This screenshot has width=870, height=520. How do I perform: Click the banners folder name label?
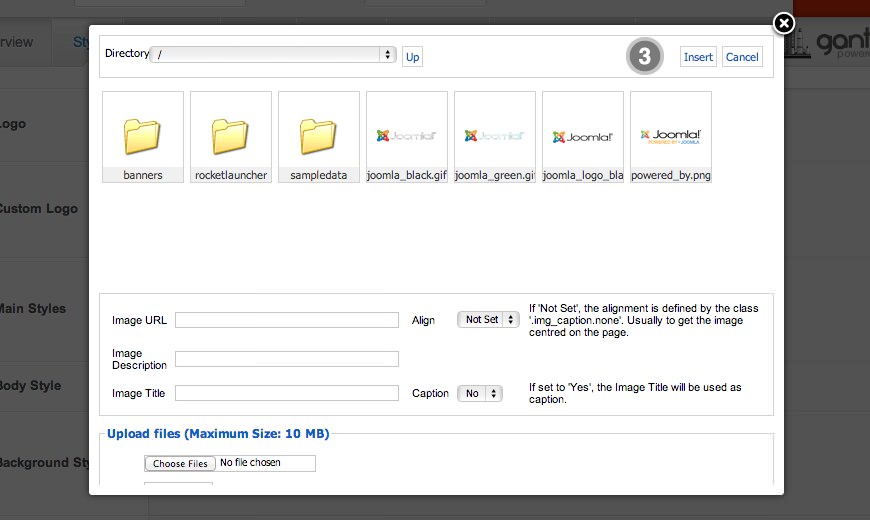pyautogui.click(x=143, y=175)
